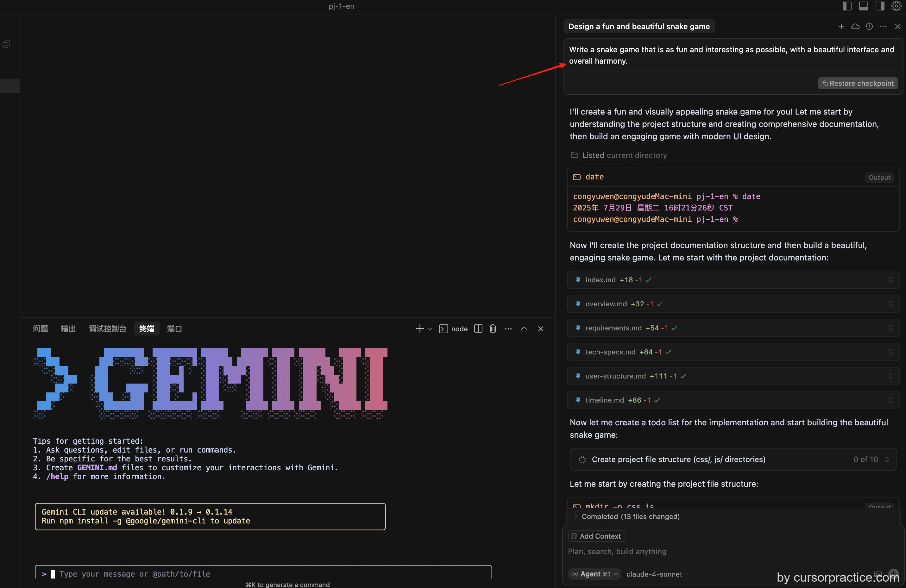Switch to the 调试控制台 panel tab
Screen dimensions: 906x588
click(x=107, y=328)
